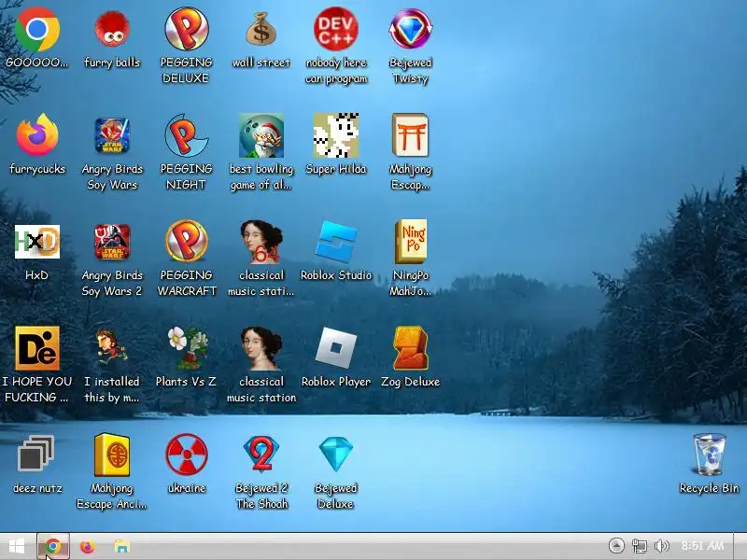This screenshot has width=747, height=560.
Task: Click the Firefox icon pinned on the taskbar
Action: coord(87,546)
